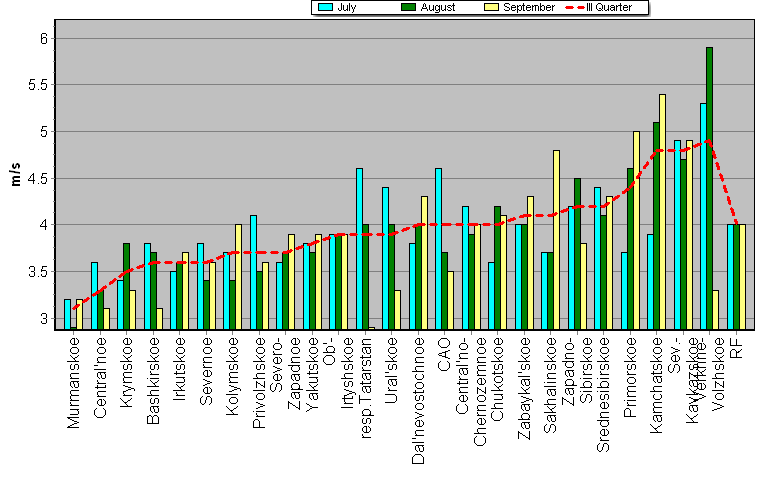This screenshot has width=777, height=479.
Task: Click the '4.5' tick label on y-axis
Action: click(38, 178)
